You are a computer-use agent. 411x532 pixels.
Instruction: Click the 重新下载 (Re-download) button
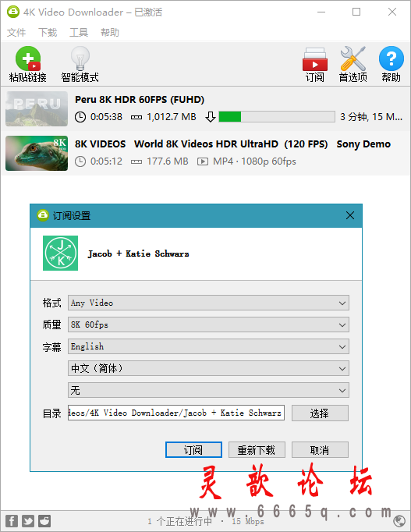pyautogui.click(x=257, y=450)
